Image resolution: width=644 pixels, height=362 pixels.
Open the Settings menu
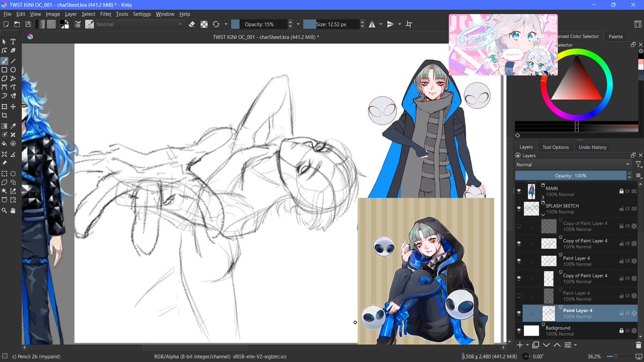pyautogui.click(x=142, y=14)
